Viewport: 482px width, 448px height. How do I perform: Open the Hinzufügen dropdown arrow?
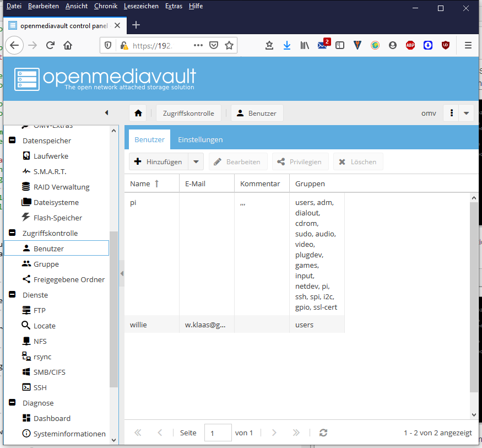[196, 161]
